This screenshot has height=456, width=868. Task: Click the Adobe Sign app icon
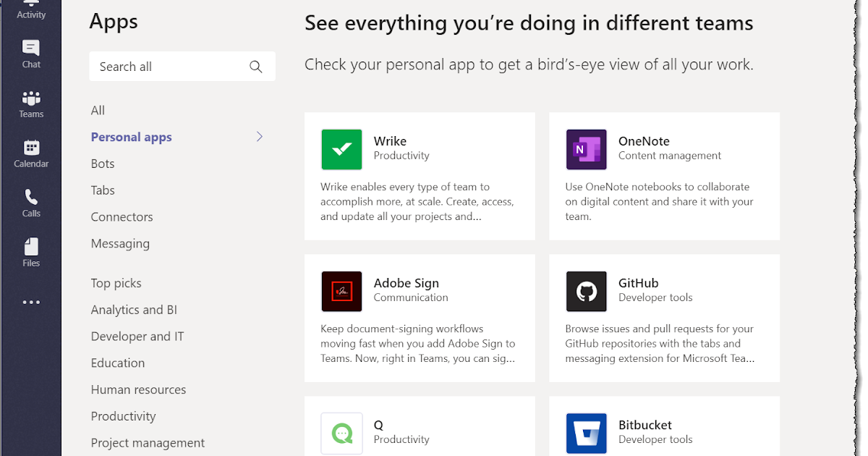[341, 291]
